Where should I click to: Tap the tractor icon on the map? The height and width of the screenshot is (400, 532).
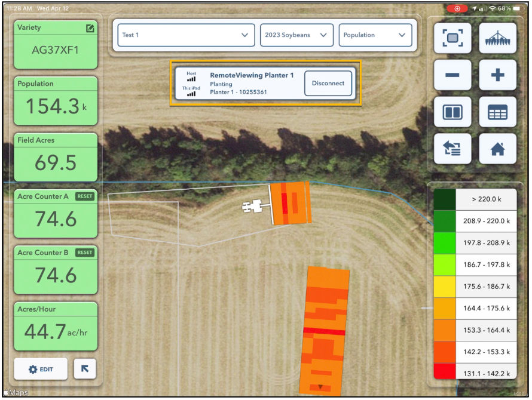pos(252,206)
